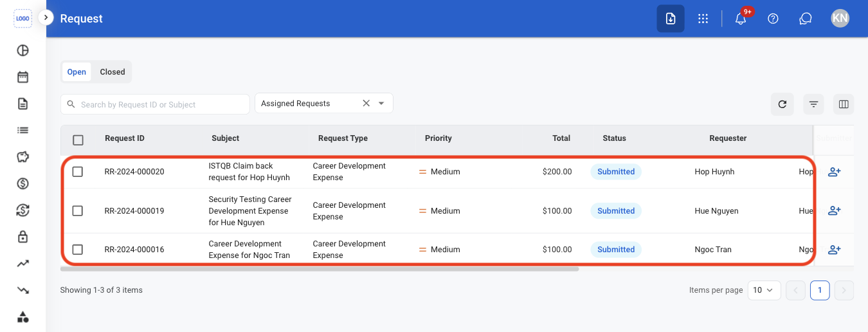Sort by Request Type column header
868x332 pixels.
[x=343, y=138]
